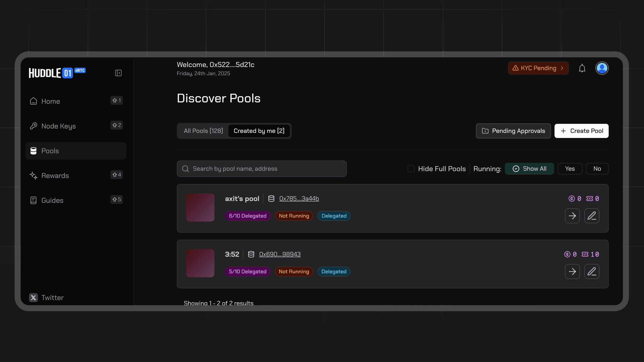Focus the pool name search field
Image resolution: width=644 pixels, height=362 pixels.
(x=262, y=169)
